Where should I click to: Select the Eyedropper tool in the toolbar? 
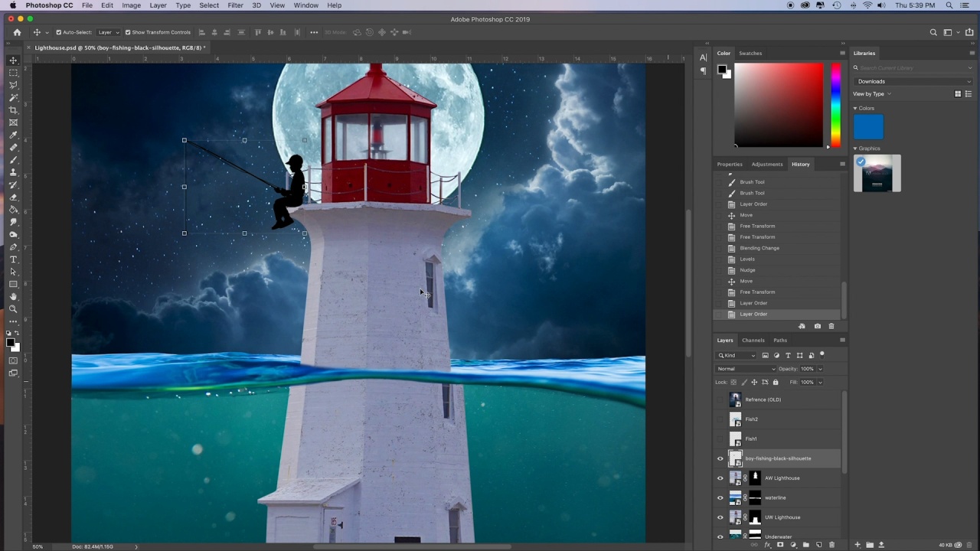tap(13, 135)
